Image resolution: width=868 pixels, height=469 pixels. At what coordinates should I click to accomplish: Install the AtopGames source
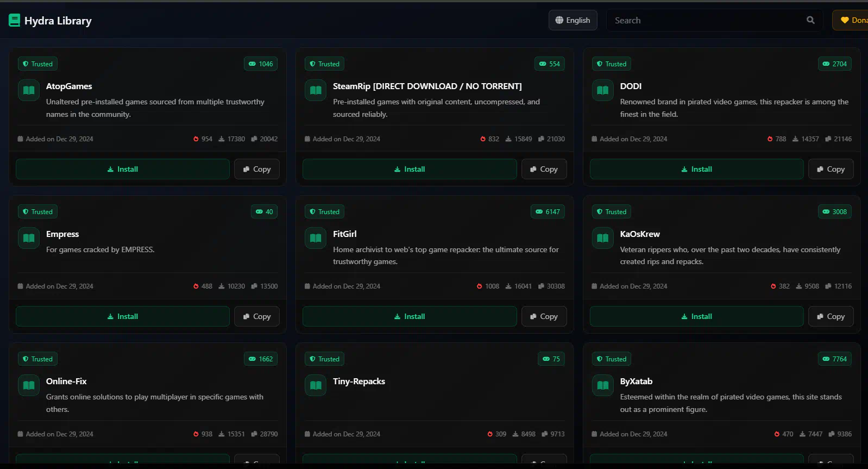point(123,169)
